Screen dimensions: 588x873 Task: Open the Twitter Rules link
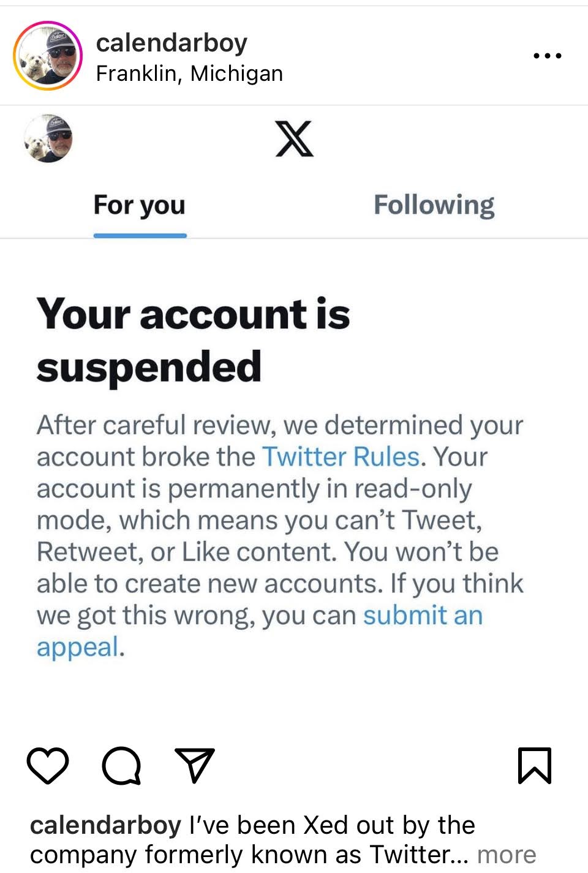pos(341,457)
